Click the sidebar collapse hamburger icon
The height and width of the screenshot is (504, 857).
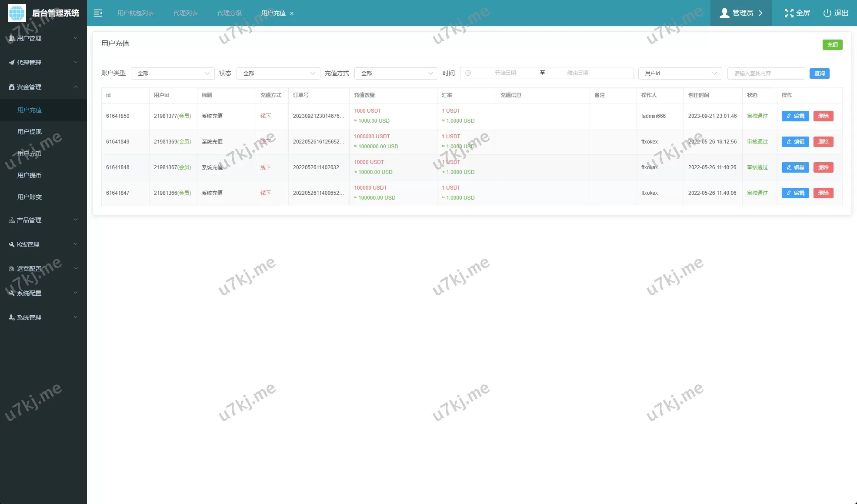(98, 13)
